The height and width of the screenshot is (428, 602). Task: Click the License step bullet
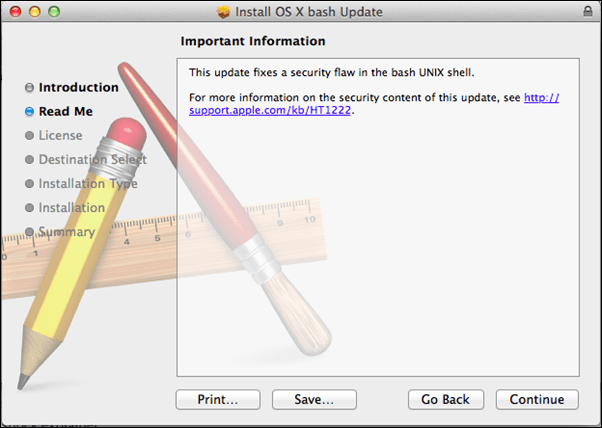(30, 136)
